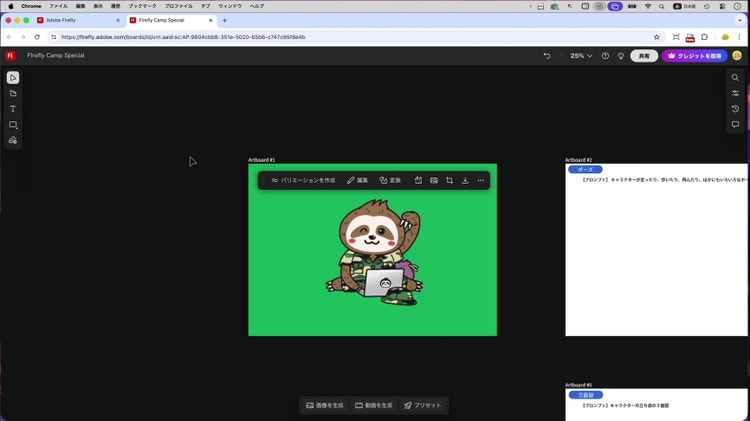Open the 変換 menu on image toolbar

[390, 181]
